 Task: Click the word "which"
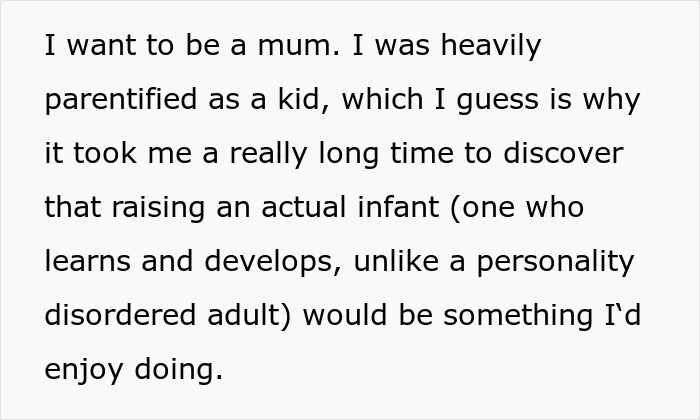point(382,99)
